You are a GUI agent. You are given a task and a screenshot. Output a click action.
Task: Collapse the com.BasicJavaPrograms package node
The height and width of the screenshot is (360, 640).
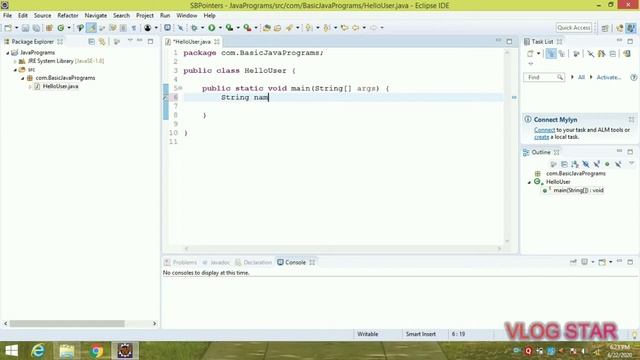[22, 78]
